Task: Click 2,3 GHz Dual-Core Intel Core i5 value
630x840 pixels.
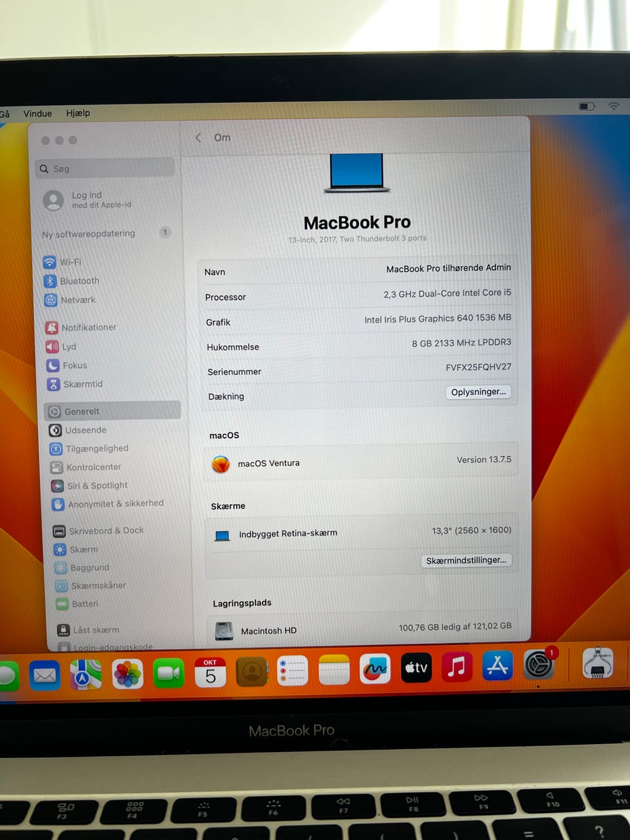Action: (x=447, y=293)
